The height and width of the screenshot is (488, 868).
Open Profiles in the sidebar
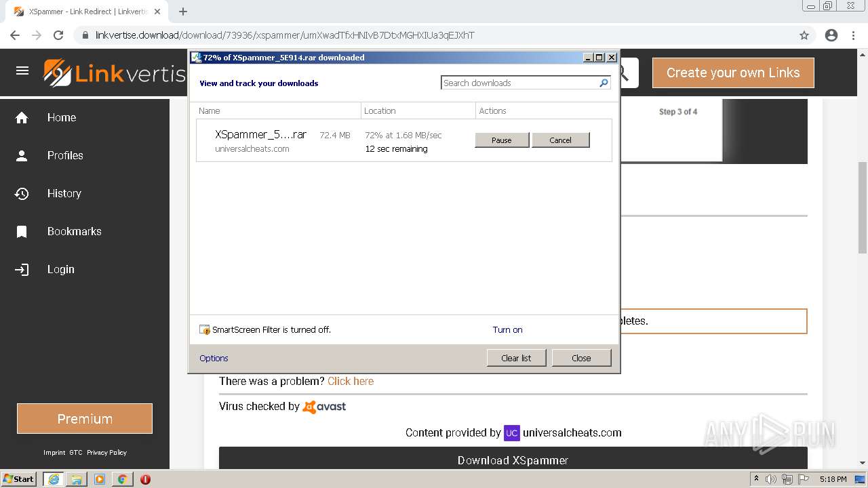click(65, 155)
